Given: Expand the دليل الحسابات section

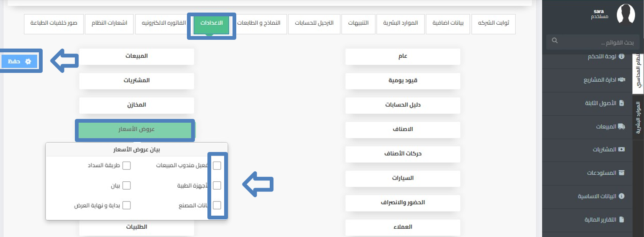Looking at the screenshot, I should click(x=403, y=105).
